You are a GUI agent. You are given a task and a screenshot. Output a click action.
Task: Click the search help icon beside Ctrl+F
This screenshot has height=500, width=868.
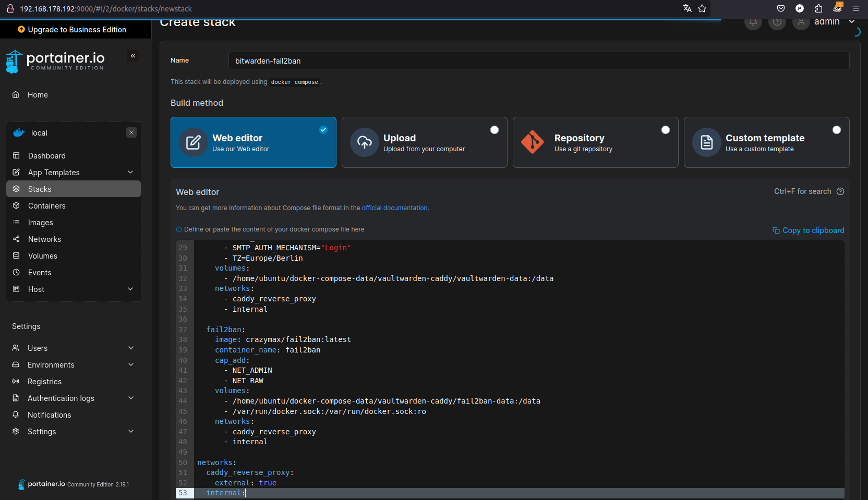tap(840, 191)
